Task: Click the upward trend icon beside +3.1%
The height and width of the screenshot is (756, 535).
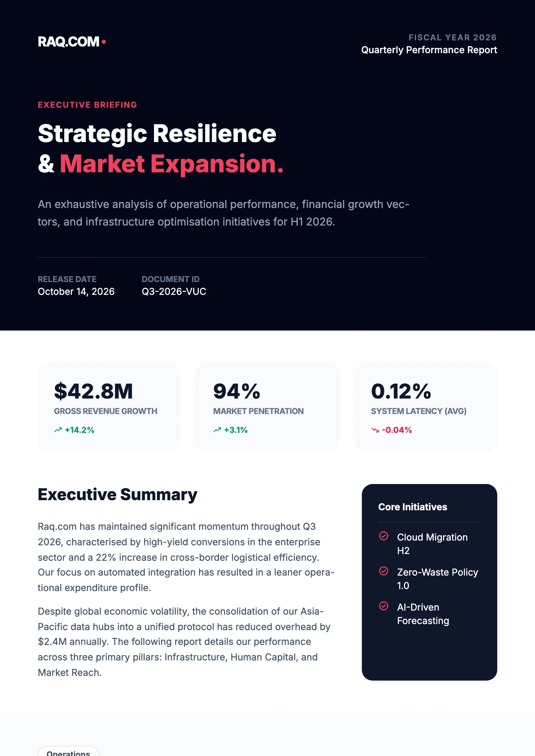Action: click(x=217, y=430)
